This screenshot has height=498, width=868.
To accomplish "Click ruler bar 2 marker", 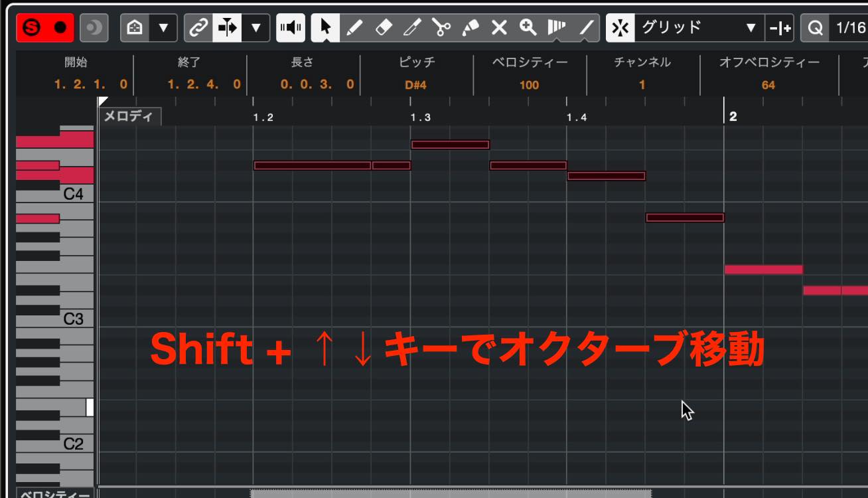I will [x=733, y=116].
